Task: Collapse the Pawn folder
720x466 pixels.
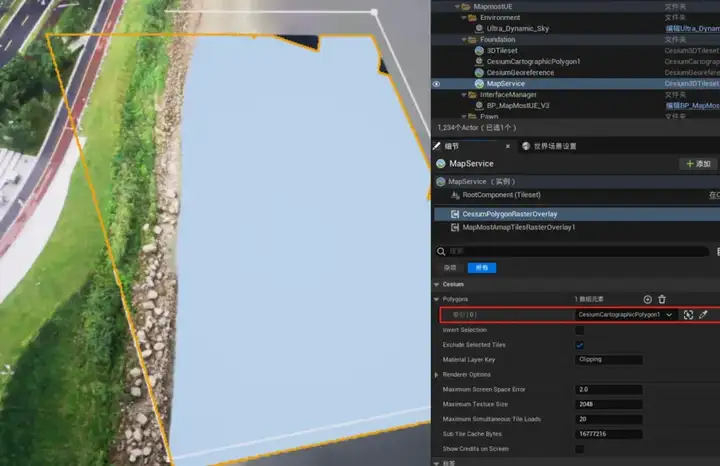Action: 464,117
